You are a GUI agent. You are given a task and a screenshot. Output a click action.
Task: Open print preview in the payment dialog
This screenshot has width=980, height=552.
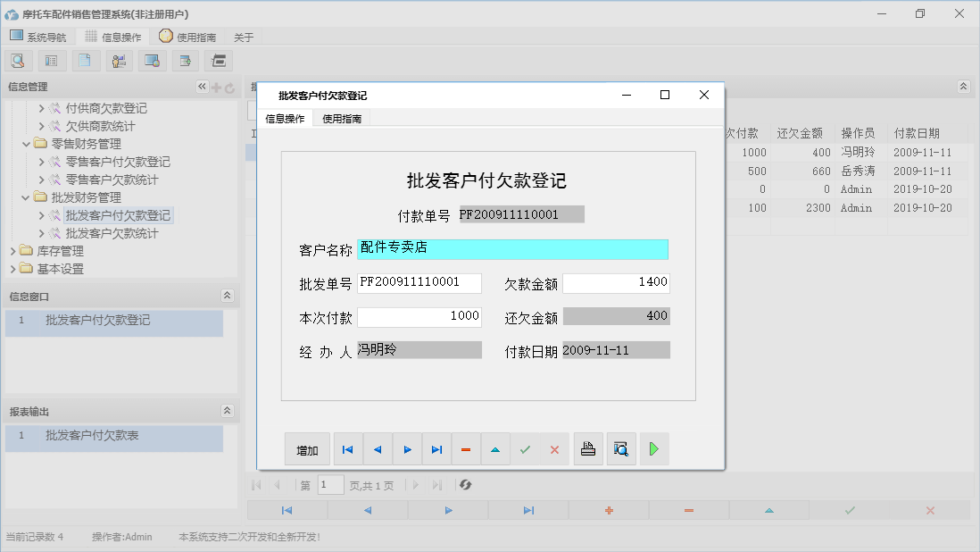point(620,448)
